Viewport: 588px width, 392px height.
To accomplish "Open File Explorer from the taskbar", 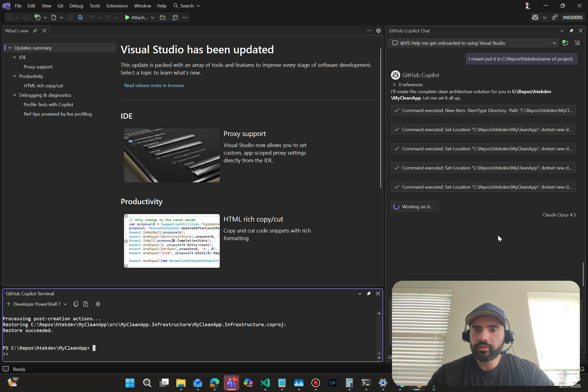I will click(181, 383).
